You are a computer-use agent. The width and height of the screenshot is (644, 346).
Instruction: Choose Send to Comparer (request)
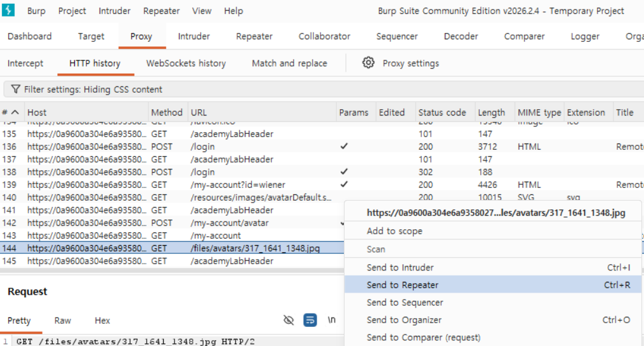point(492,337)
